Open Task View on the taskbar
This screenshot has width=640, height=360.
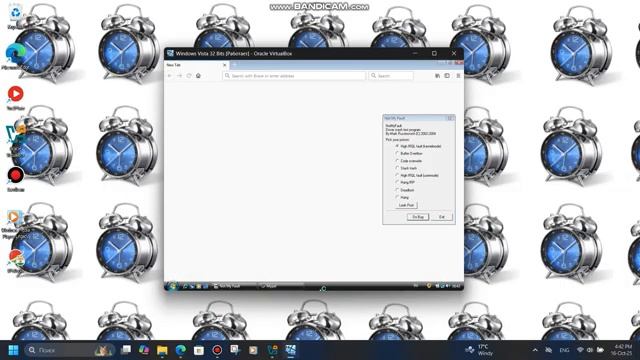(x=126, y=350)
